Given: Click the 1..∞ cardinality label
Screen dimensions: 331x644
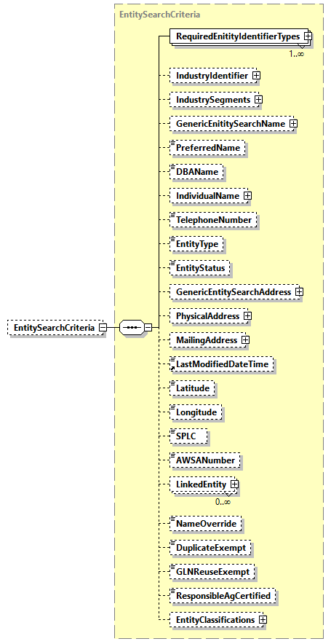Looking at the screenshot, I should click(297, 54).
